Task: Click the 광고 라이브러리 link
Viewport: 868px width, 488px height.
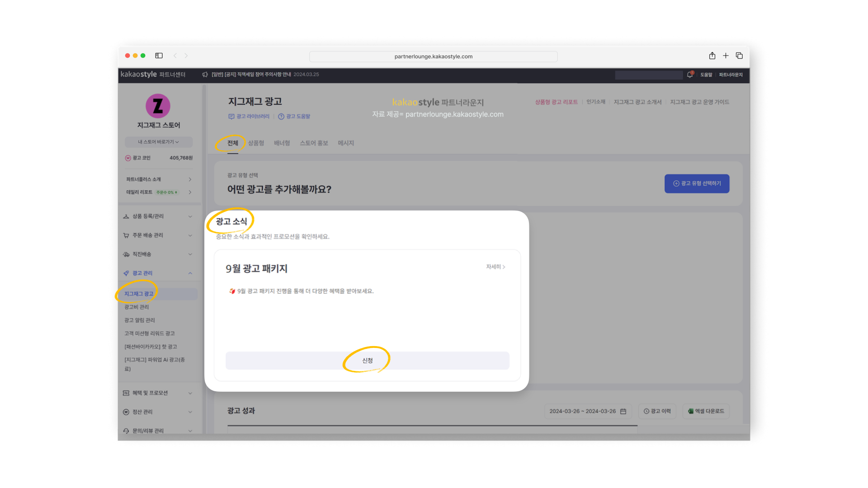Action: pos(249,117)
